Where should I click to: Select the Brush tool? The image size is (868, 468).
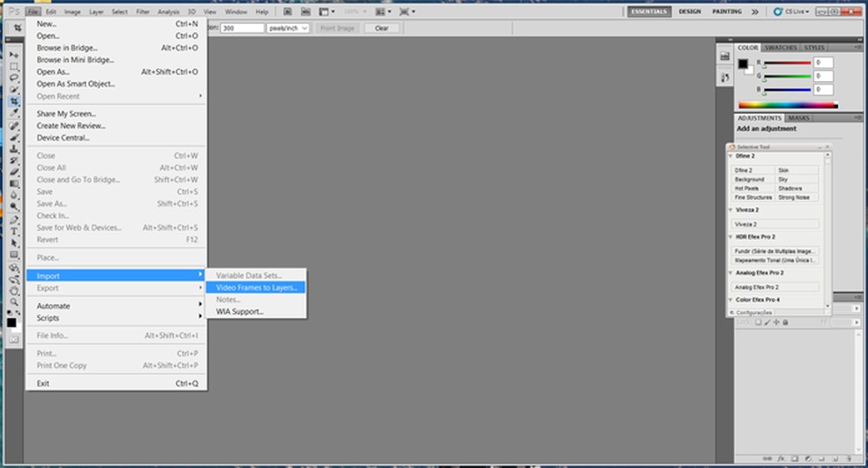[x=14, y=137]
